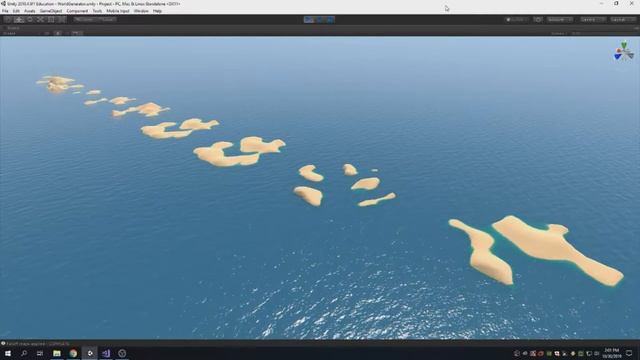Viewport: 640px width, 360px height.
Task: Select the Hand tool in Unity toolbar
Action: pos(8,19)
